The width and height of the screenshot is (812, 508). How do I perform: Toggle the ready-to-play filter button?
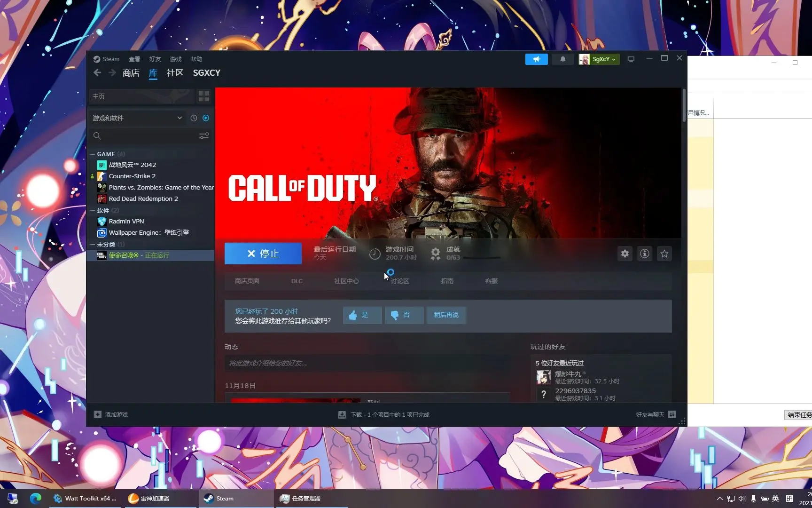point(206,118)
